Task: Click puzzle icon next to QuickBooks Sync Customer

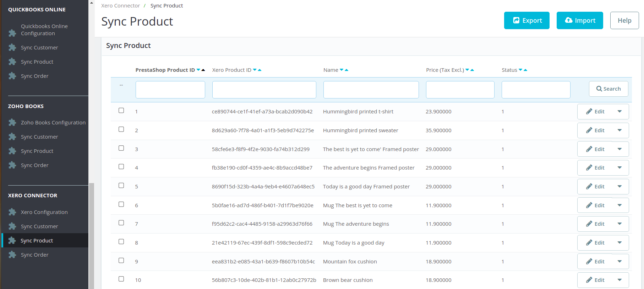Action: [x=12, y=47]
